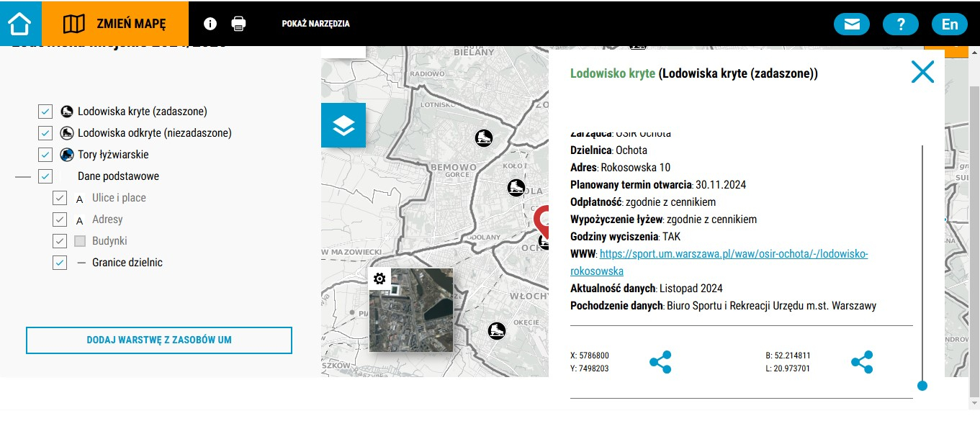Open the info icon in the top bar
The height and width of the screenshot is (421, 980).
click(210, 24)
